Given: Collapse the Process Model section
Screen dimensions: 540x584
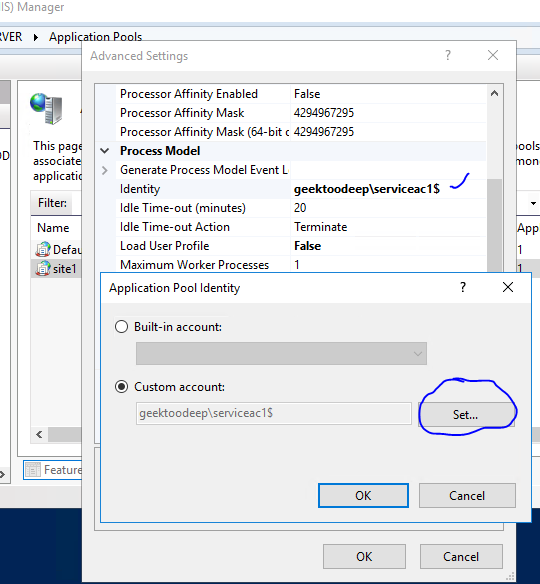Looking at the screenshot, I should [105, 151].
